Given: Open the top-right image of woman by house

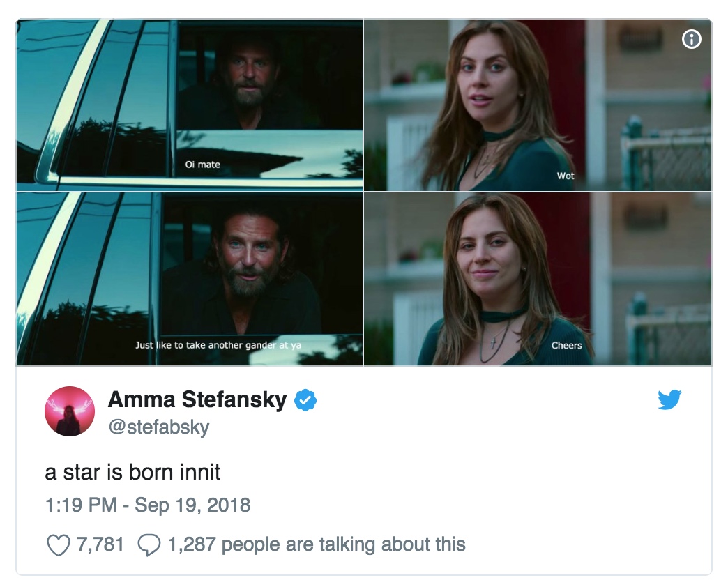Looking at the screenshot, I should (538, 105).
